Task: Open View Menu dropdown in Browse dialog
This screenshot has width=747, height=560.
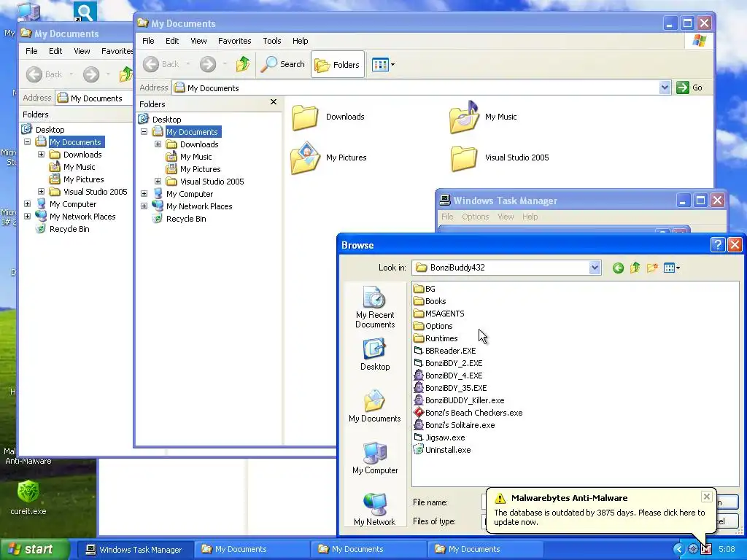Action: point(672,268)
